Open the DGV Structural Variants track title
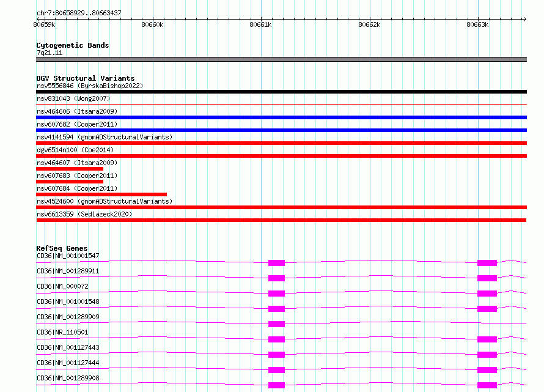This screenshot has height=392, width=544. pyautogui.click(x=86, y=78)
